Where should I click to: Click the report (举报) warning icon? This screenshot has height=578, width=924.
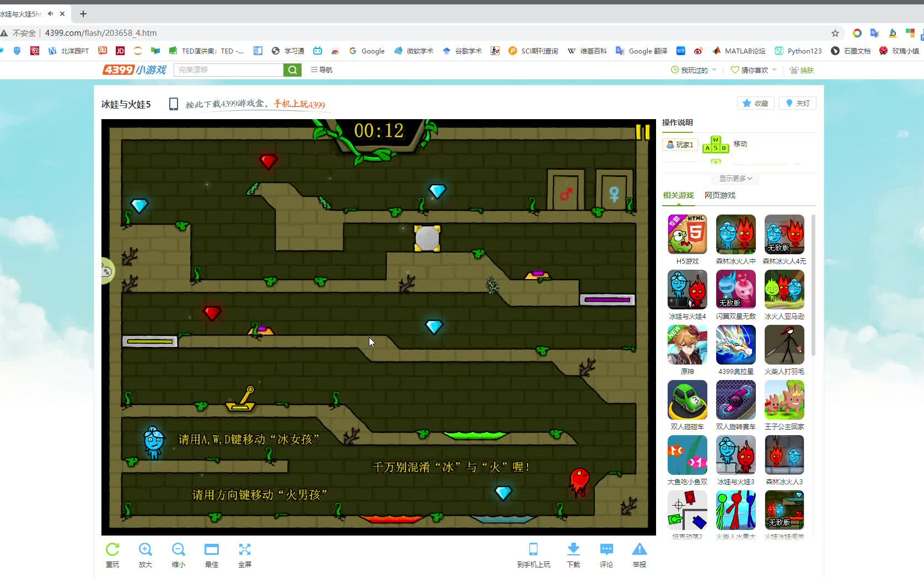640,549
